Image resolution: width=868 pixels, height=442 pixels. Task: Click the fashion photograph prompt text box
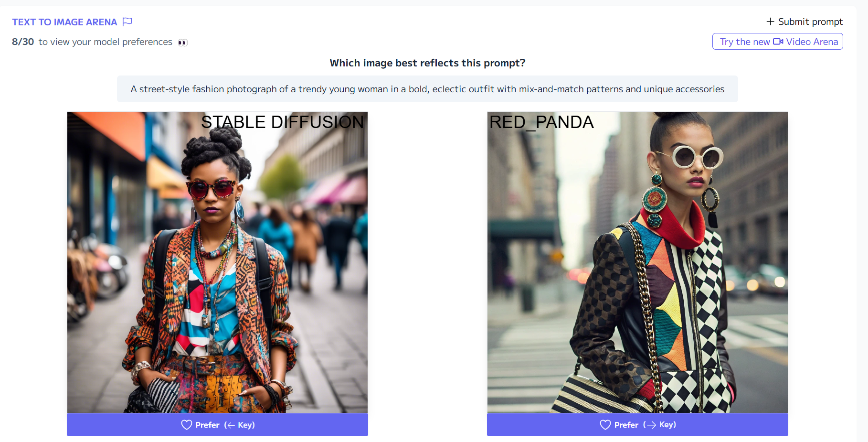point(427,89)
